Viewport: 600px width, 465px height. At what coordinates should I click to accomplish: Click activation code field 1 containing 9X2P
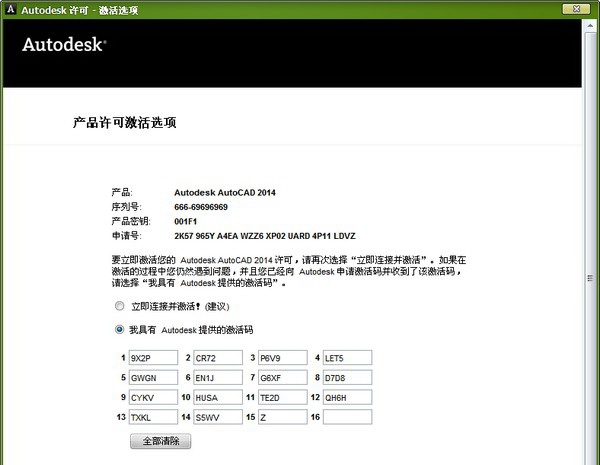pos(153,357)
